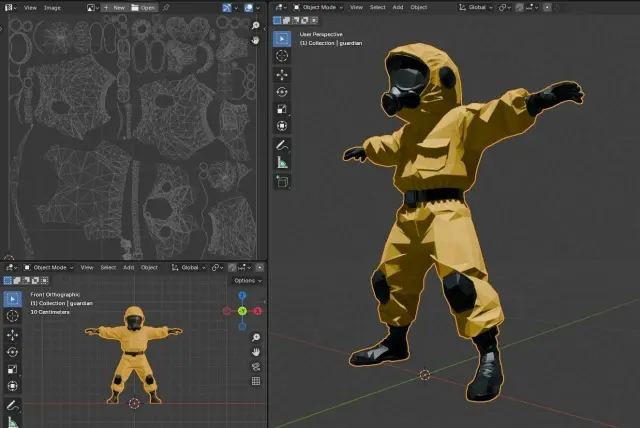Open the Add menu in main viewport

pyautogui.click(x=398, y=7)
